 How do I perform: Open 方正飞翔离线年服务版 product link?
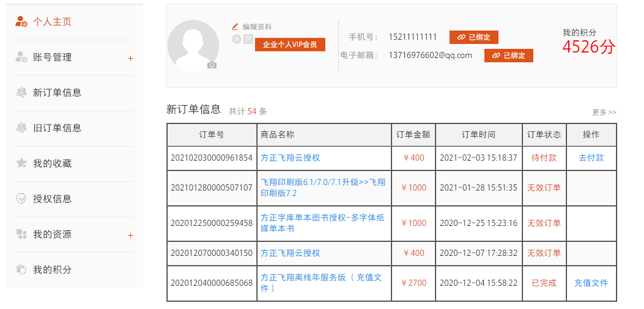(321, 283)
